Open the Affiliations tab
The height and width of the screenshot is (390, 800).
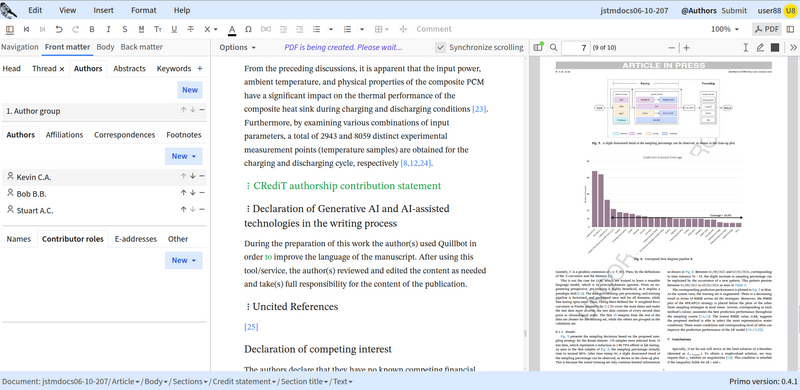click(x=64, y=135)
